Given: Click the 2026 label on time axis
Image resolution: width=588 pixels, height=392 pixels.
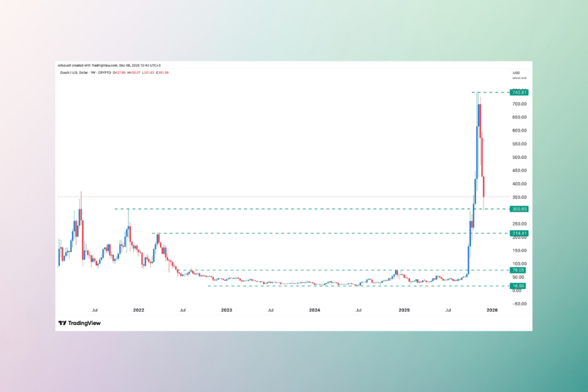Looking at the screenshot, I should click(x=492, y=309).
